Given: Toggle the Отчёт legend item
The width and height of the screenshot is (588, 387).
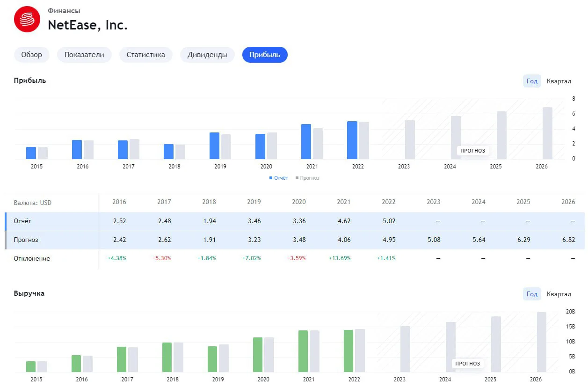Looking at the screenshot, I should tap(279, 178).
